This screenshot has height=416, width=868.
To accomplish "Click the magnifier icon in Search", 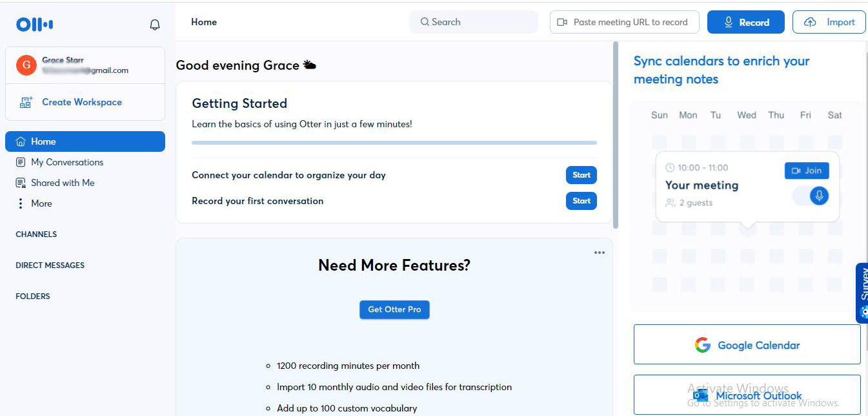I will click(425, 22).
